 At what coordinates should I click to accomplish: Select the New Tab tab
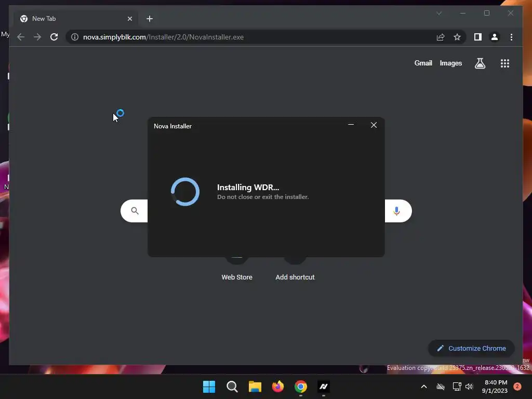(76, 19)
